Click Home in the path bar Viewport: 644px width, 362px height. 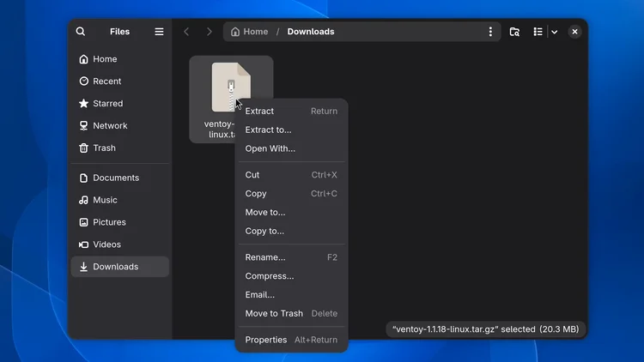(249, 32)
